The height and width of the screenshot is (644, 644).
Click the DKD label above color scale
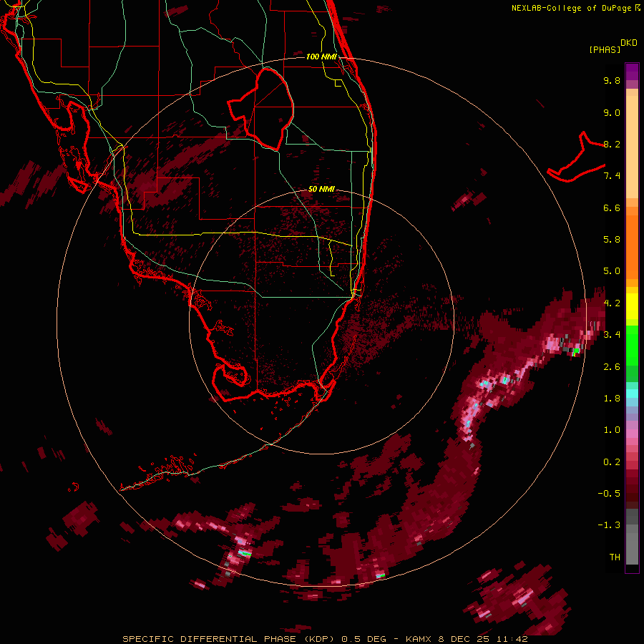(629, 43)
